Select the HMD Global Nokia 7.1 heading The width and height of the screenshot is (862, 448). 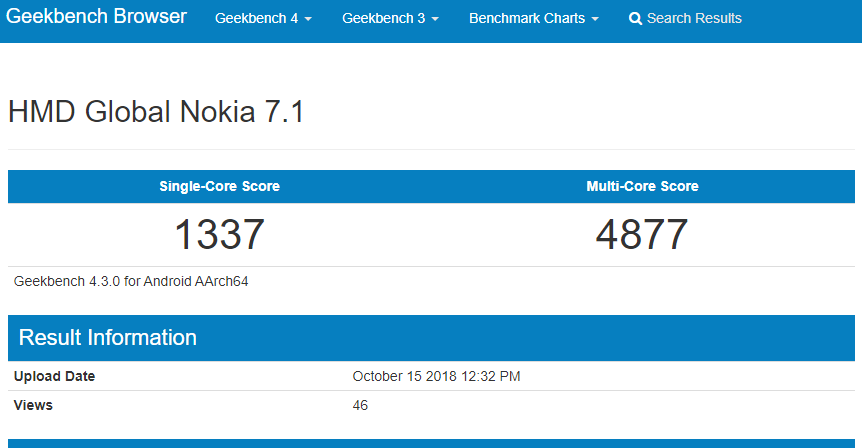click(156, 112)
